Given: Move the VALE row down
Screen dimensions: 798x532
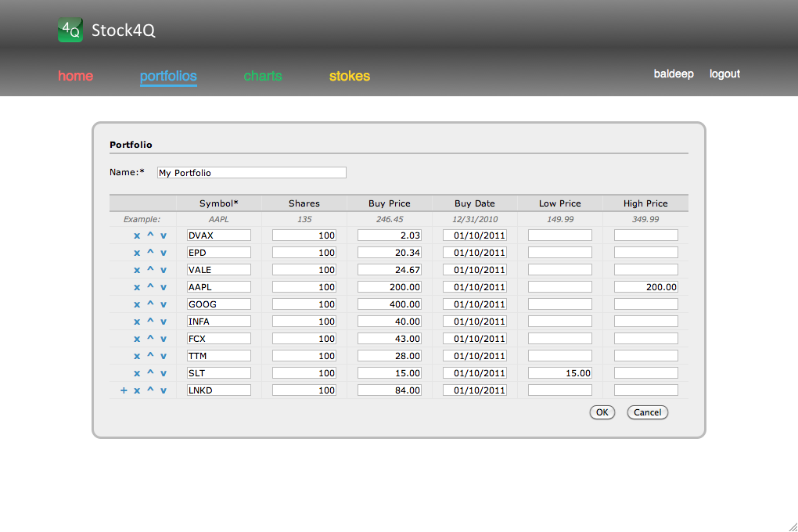Looking at the screenshot, I should (x=164, y=271).
